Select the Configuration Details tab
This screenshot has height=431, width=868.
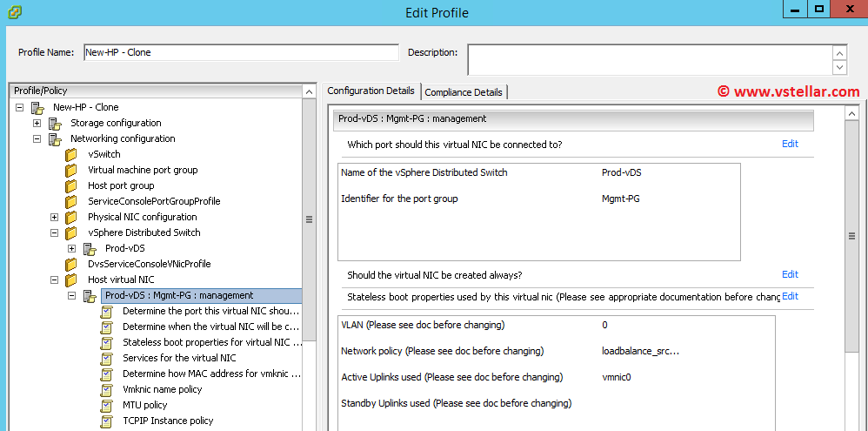[371, 91]
